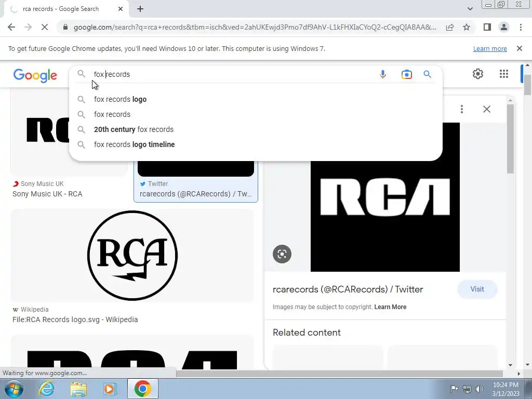Open the volume speaker icon

click(x=480, y=389)
